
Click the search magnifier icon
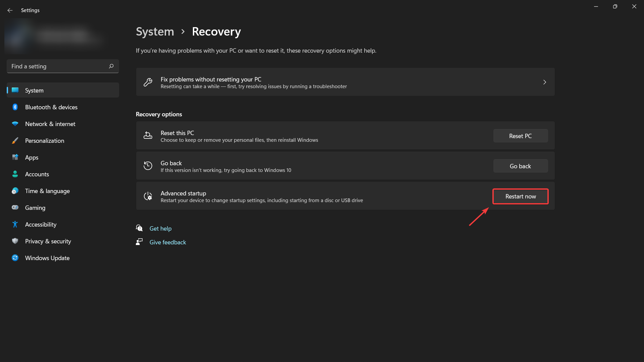coord(111,66)
